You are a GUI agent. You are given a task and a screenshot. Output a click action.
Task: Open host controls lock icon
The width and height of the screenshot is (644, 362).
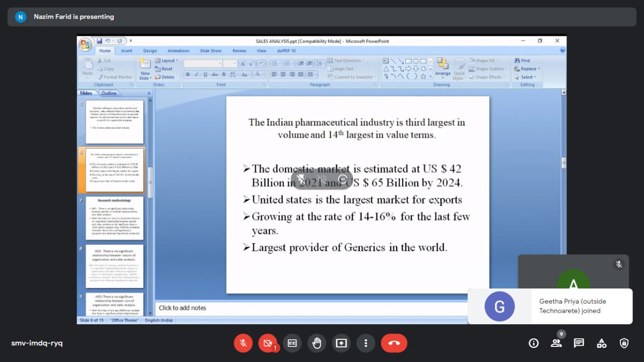click(x=624, y=343)
